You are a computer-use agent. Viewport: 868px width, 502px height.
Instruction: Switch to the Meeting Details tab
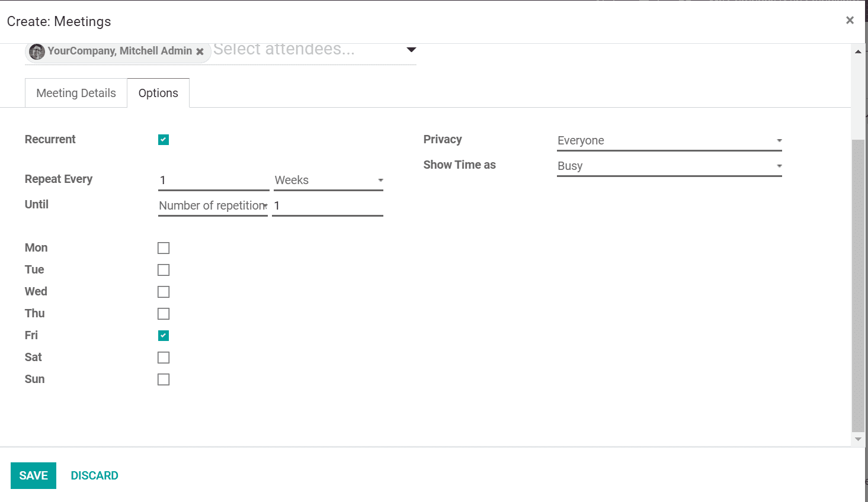[x=76, y=93]
